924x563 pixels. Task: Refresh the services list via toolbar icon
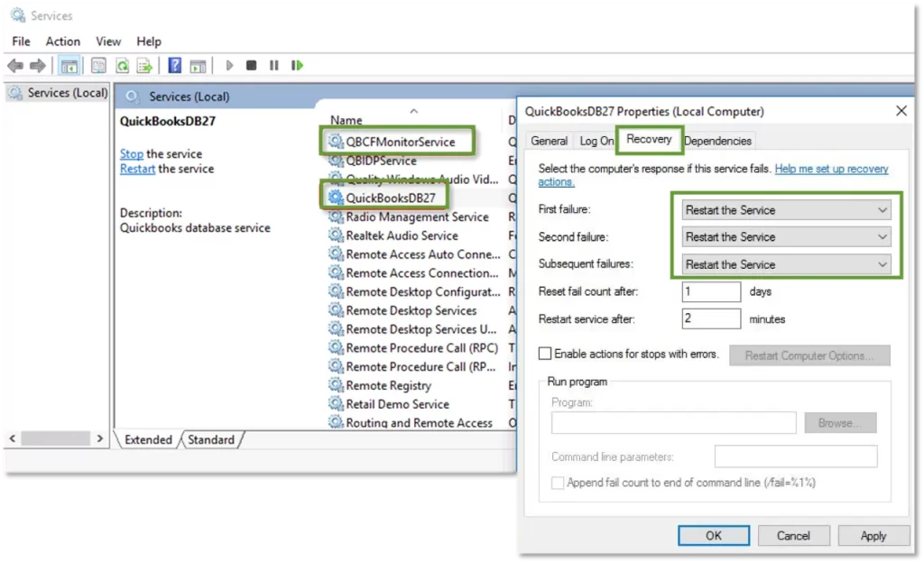122,65
